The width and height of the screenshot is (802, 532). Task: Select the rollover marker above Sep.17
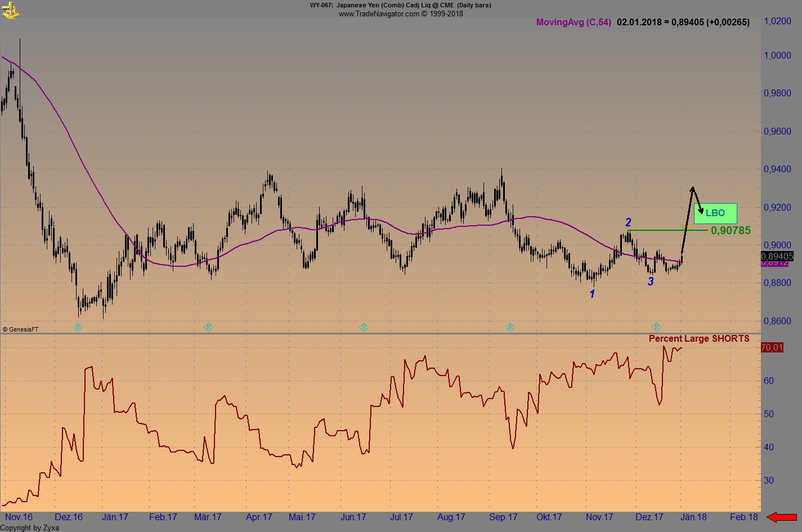click(510, 327)
